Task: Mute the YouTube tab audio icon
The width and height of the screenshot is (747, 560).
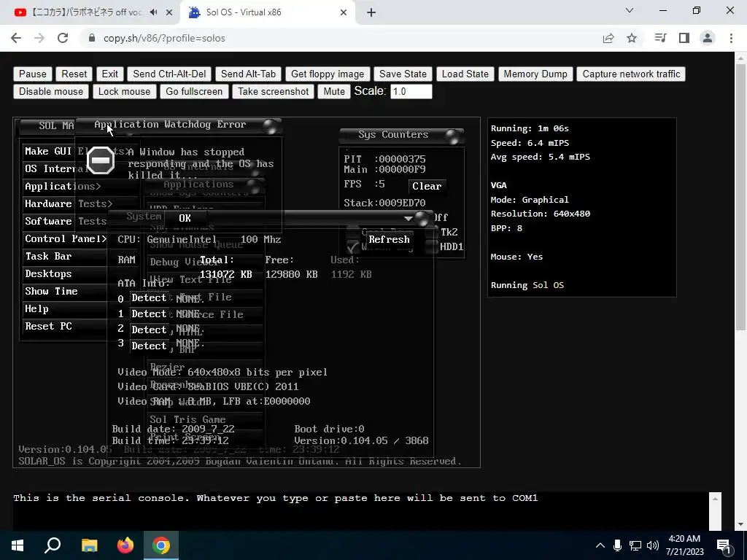Action: [153, 12]
